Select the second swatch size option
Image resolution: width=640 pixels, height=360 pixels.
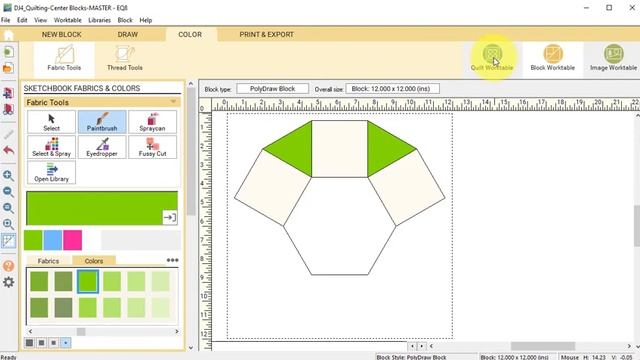[x=41, y=343]
